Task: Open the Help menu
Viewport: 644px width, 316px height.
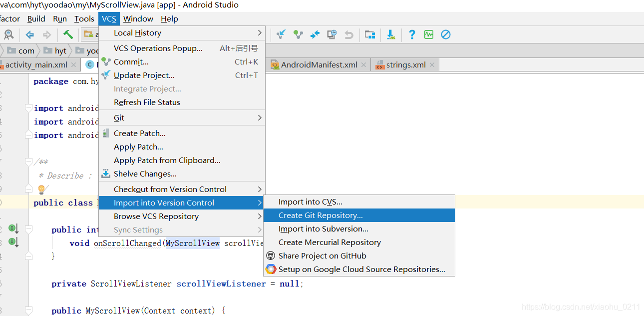Action: click(x=169, y=18)
